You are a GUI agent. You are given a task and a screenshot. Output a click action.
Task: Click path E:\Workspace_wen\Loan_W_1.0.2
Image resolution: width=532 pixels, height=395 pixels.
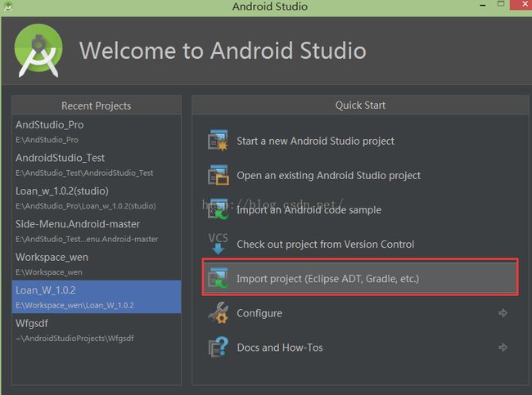point(74,305)
